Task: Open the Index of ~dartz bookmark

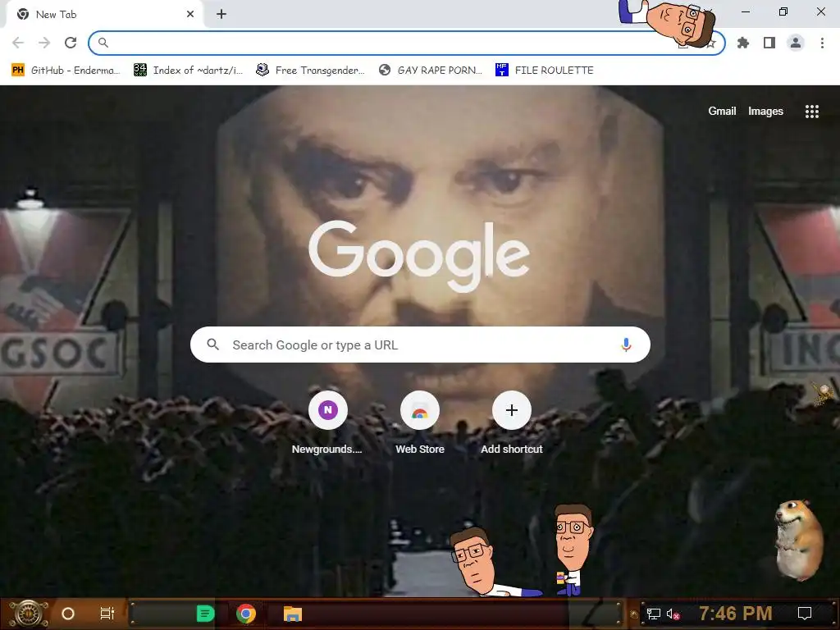Action: pos(188,71)
